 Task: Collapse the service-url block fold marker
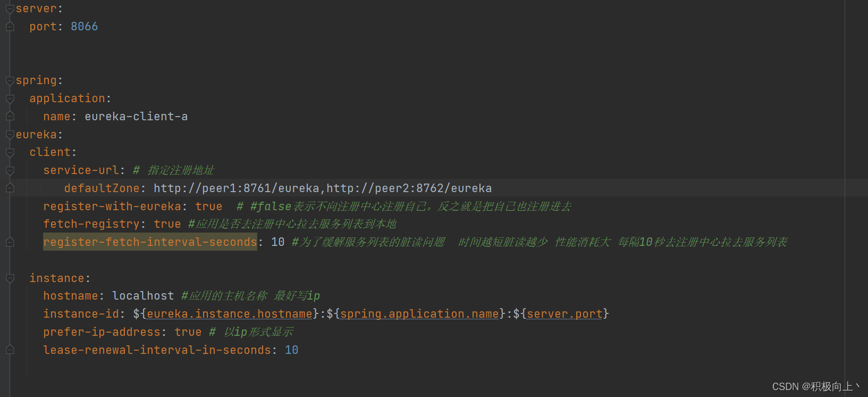tap(10, 171)
